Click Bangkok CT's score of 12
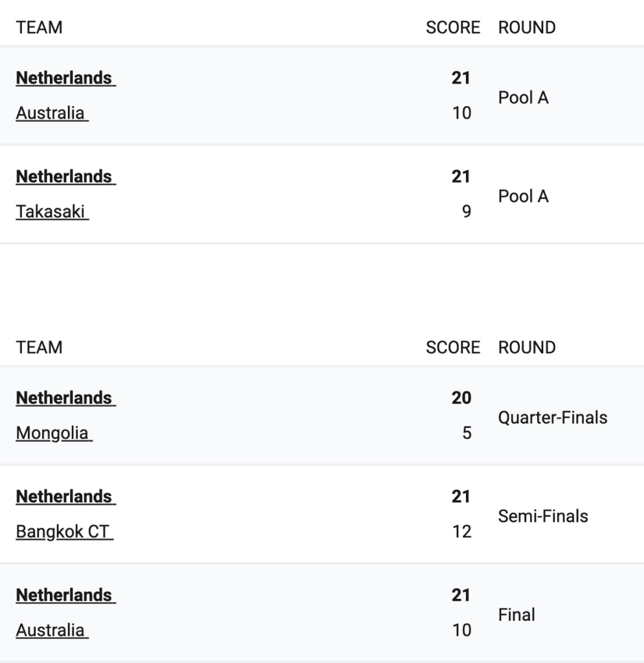Image resolution: width=644 pixels, height=663 pixels. (461, 532)
